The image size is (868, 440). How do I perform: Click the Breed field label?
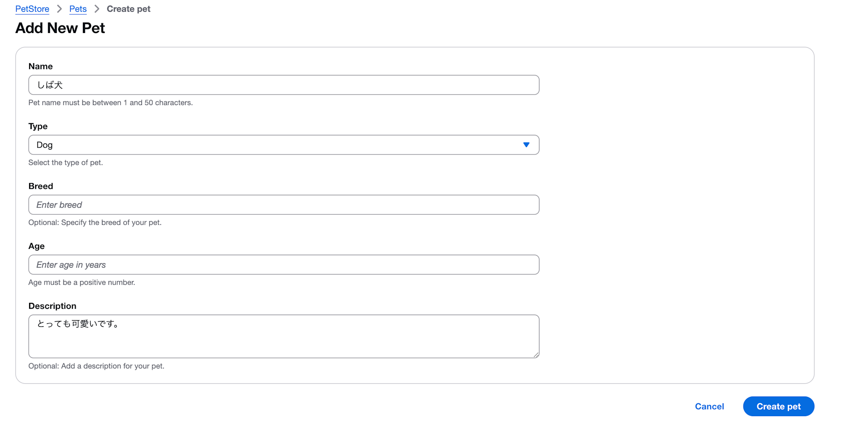coord(41,186)
